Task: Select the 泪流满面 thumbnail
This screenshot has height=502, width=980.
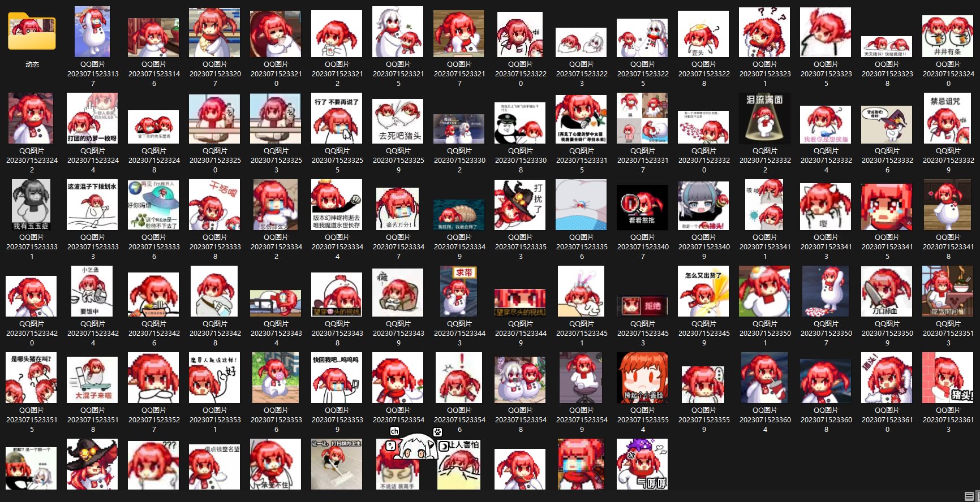Action: coord(765,118)
